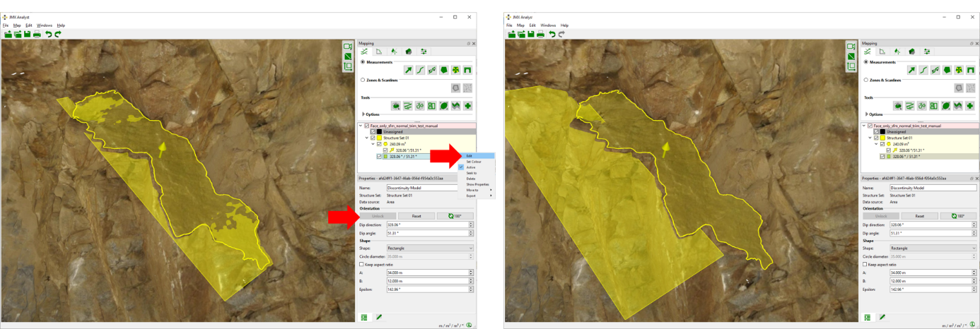Screen dimensions: 980x329
Task: Collapse Face_only_sfm tree node in left window
Action: [x=360, y=126]
